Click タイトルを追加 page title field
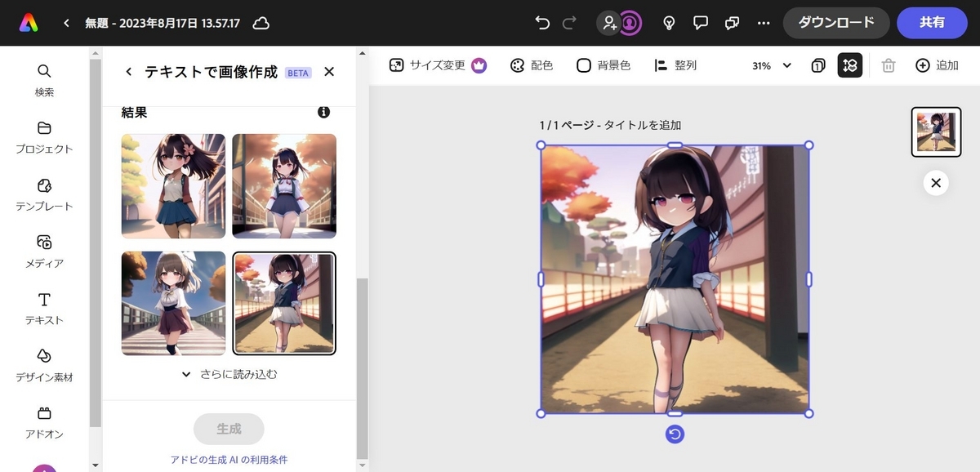The height and width of the screenshot is (472, 980). click(x=642, y=125)
